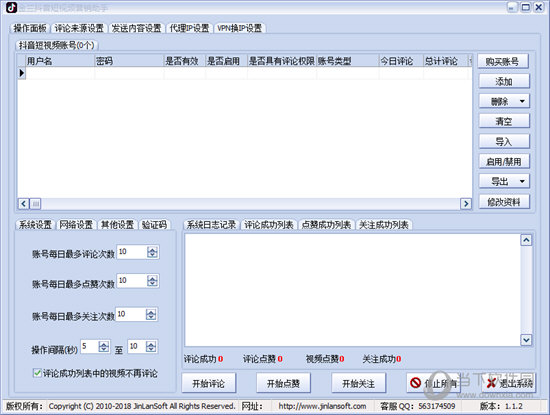The image size is (550, 415).
Task: Show the 系统日志记录 tab
Action: (x=211, y=225)
